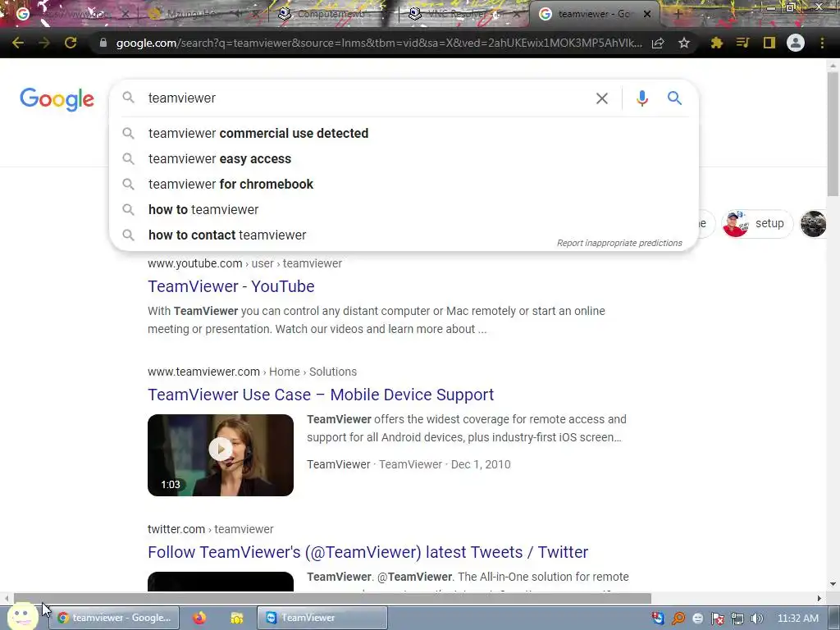
Task: Click the browser forward arrow
Action: click(x=44, y=43)
